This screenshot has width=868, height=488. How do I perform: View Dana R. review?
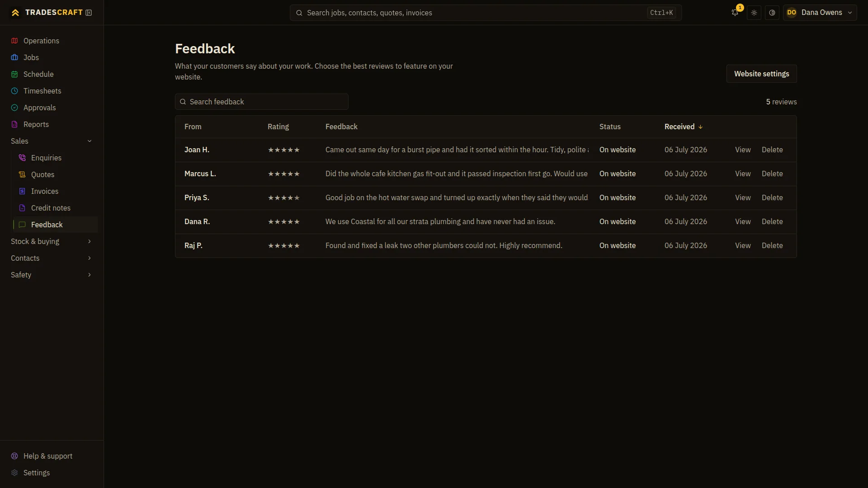pos(743,221)
